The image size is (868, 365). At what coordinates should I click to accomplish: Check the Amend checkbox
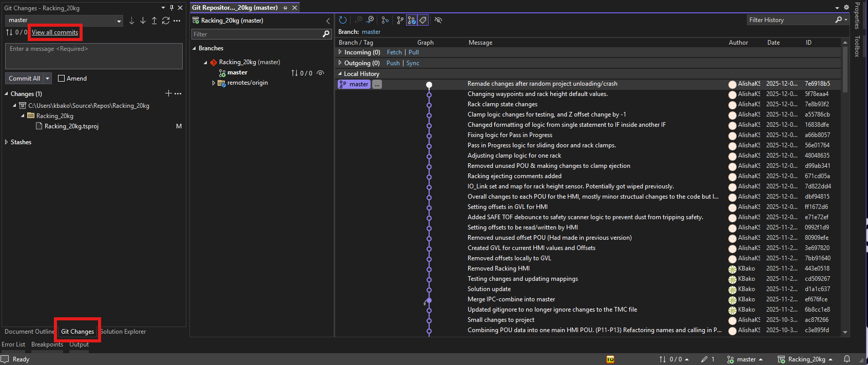62,79
